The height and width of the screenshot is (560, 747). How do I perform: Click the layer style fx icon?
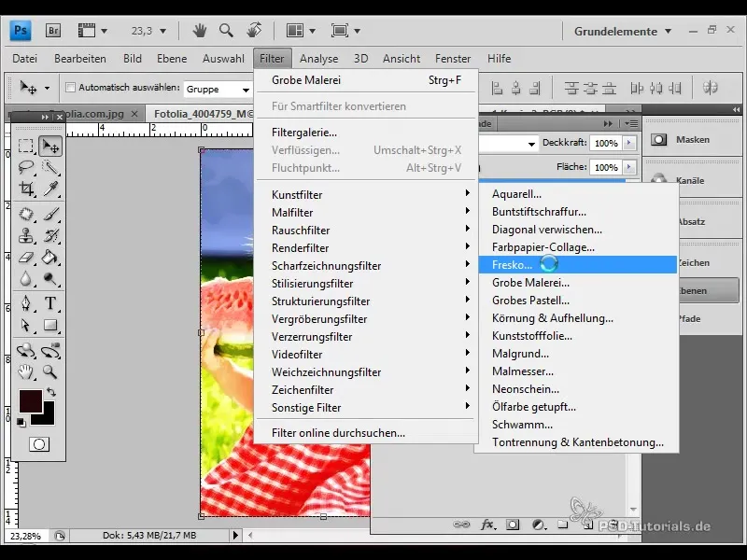(x=487, y=525)
